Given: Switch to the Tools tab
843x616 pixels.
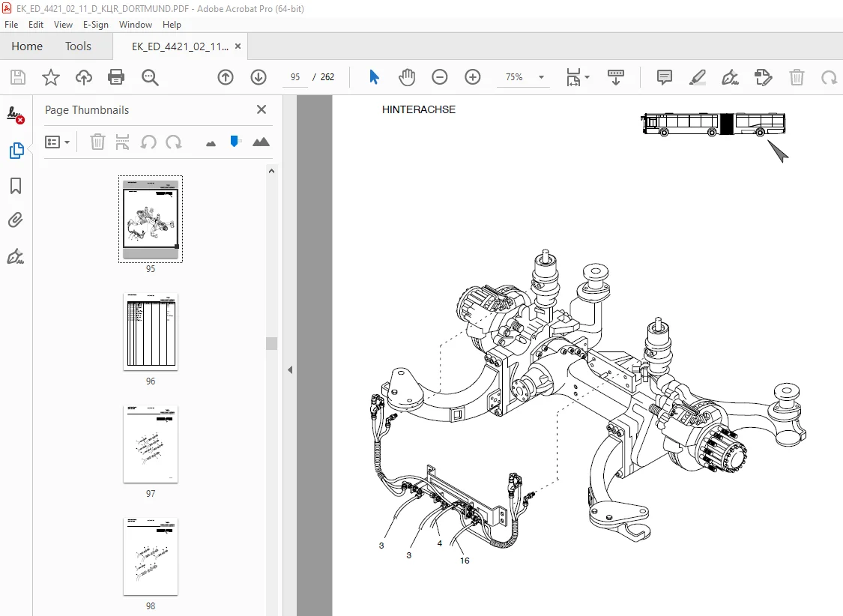Looking at the screenshot, I should [78, 46].
